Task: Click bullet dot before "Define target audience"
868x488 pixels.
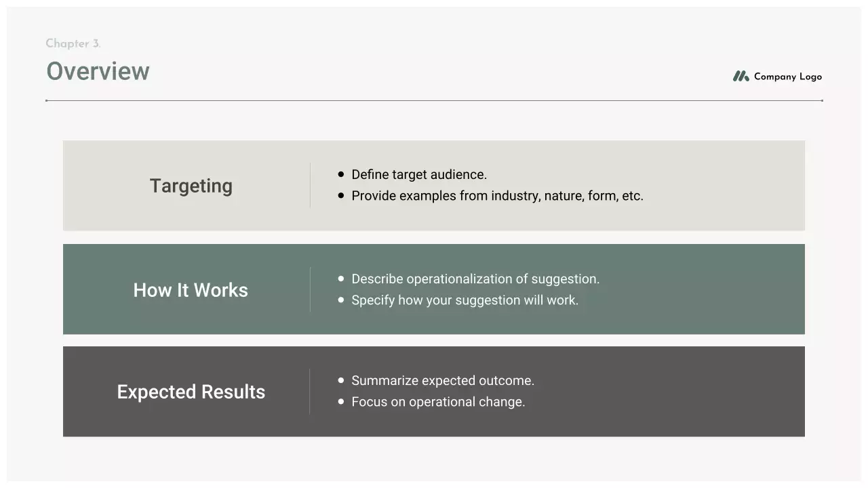Action: [x=341, y=175]
